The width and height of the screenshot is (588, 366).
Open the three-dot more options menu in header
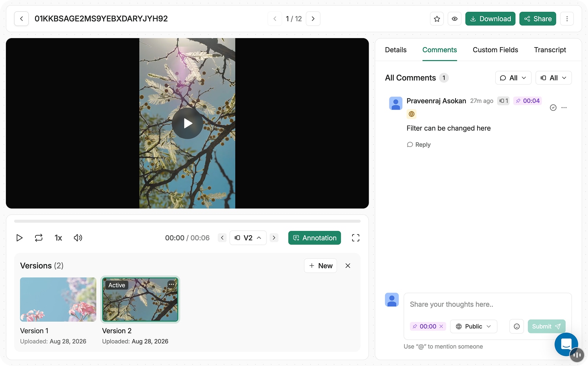567,19
